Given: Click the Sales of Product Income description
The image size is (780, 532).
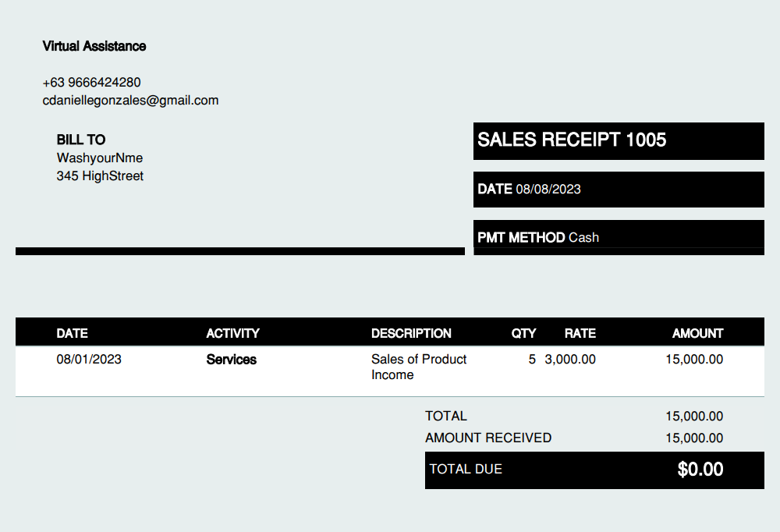Looking at the screenshot, I should (x=419, y=367).
